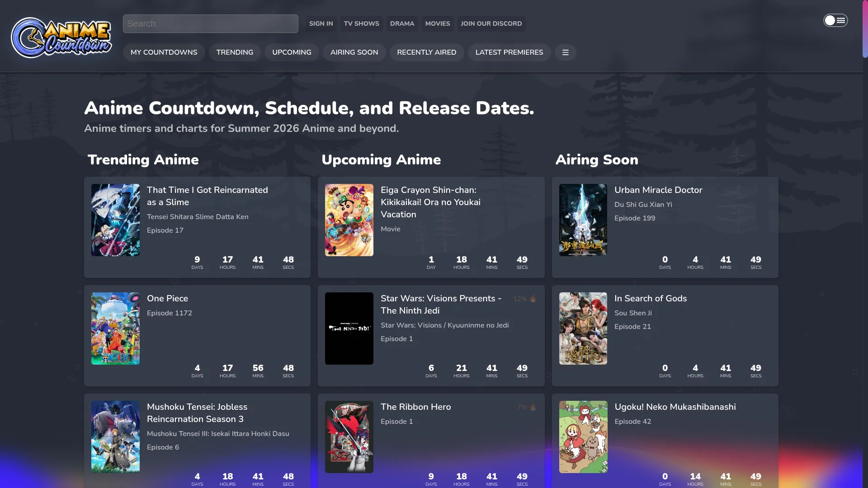Image resolution: width=868 pixels, height=488 pixels.
Task: Click the flame icon next to 12%
Action: [533, 299]
